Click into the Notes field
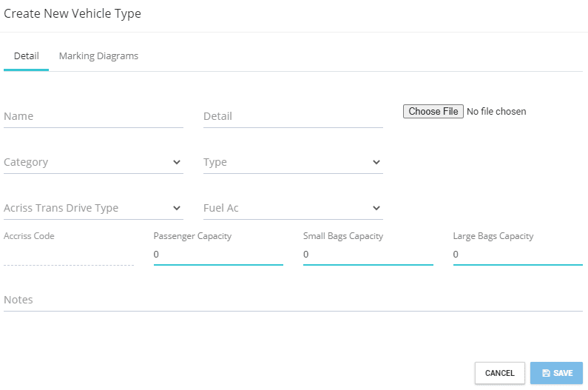Viewport: 588px width, 390px height. click(x=293, y=300)
